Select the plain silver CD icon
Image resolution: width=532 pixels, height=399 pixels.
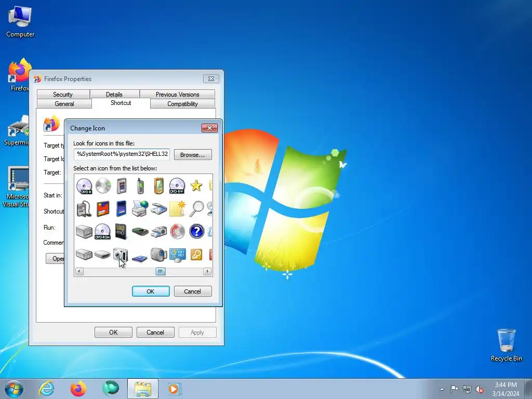103,185
